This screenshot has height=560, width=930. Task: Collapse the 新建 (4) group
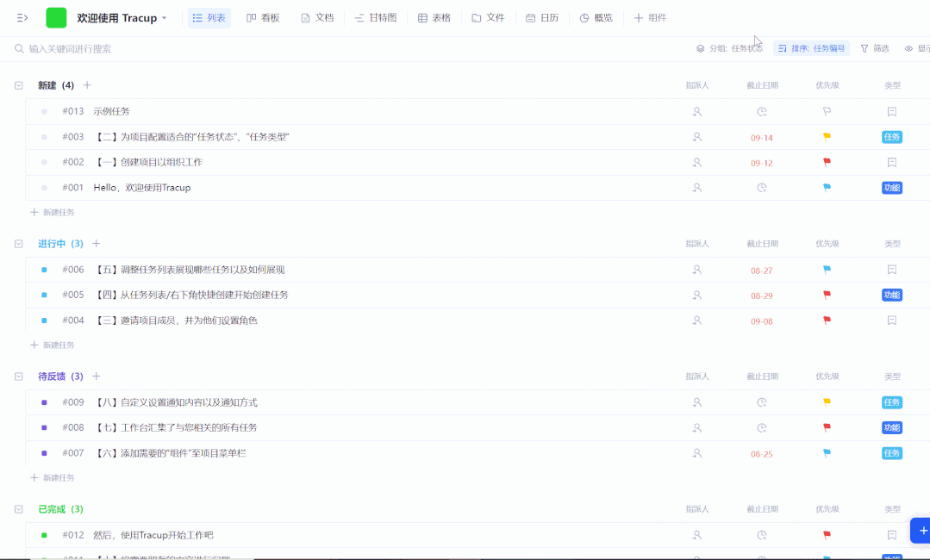coord(18,85)
